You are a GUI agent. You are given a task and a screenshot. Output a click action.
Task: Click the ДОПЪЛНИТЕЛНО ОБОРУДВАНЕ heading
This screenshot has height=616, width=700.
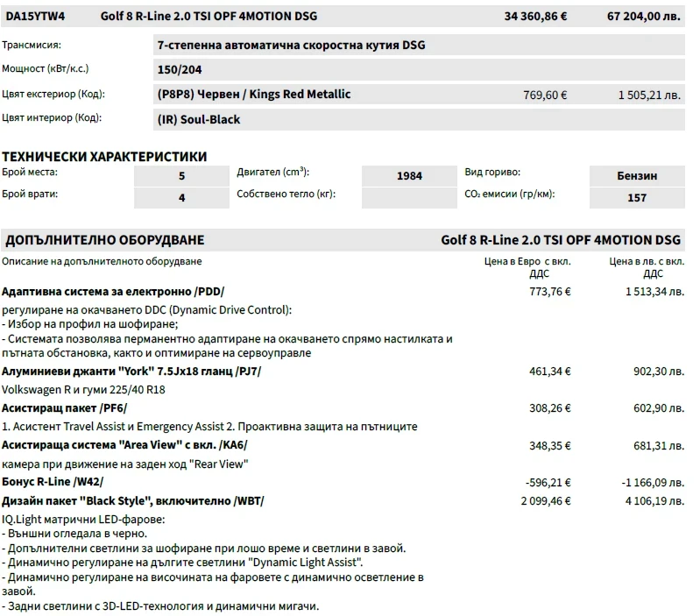click(104, 240)
